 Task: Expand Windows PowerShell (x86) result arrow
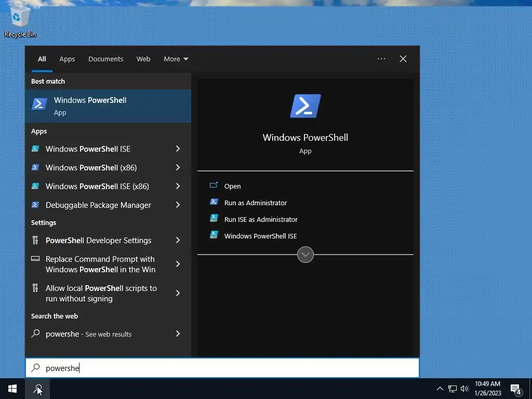tap(178, 167)
